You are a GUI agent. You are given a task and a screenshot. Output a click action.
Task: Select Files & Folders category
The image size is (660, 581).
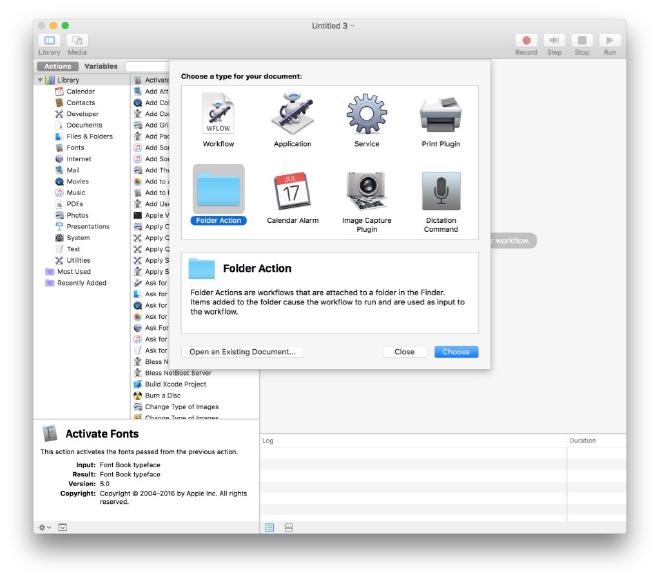click(89, 136)
